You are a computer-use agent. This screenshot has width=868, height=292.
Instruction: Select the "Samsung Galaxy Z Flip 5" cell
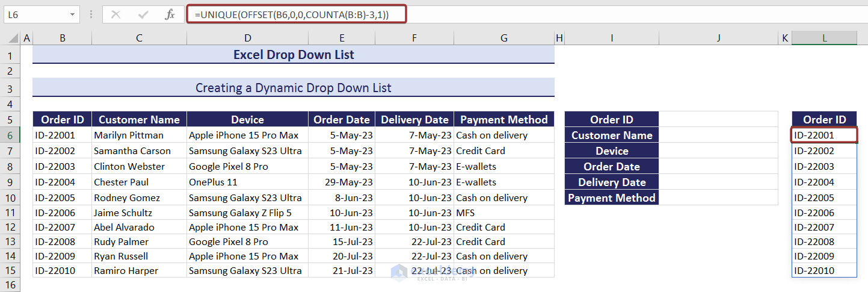point(247,213)
